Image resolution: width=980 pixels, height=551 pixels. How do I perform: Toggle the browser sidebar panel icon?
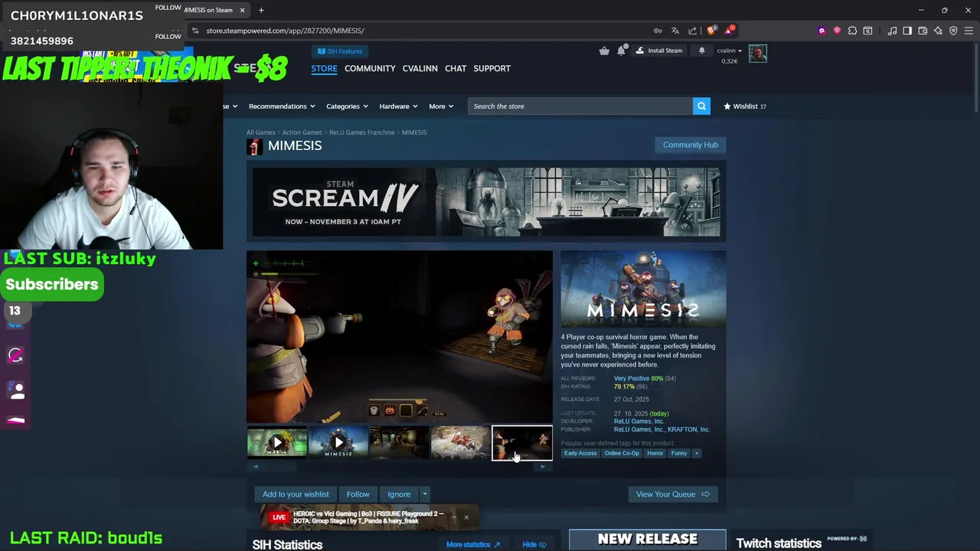(x=907, y=31)
